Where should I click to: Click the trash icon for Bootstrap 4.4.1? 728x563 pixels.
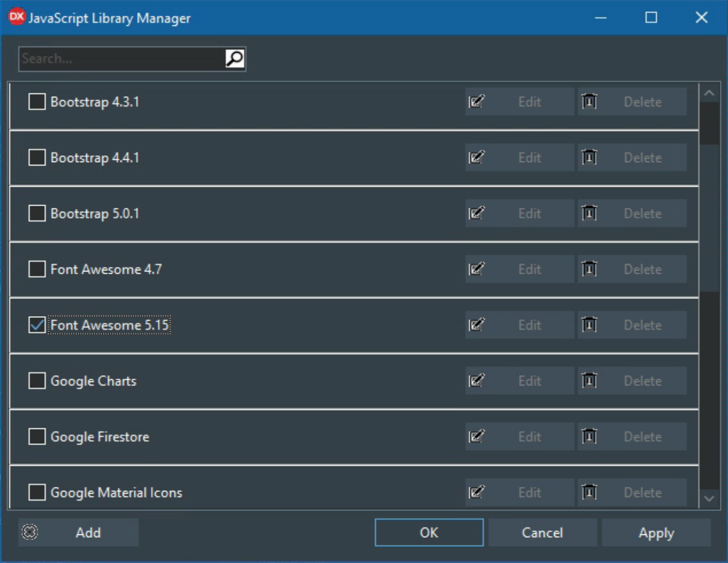tap(589, 158)
